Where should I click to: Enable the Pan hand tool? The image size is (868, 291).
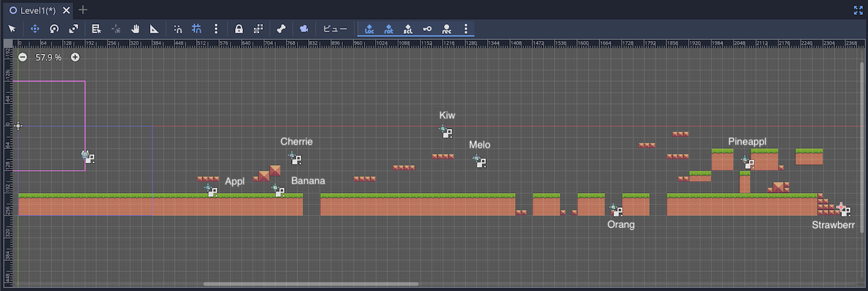pyautogui.click(x=135, y=29)
